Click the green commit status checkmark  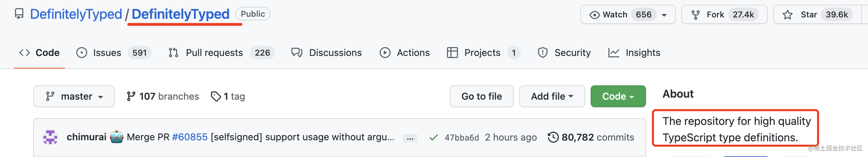pos(433,138)
